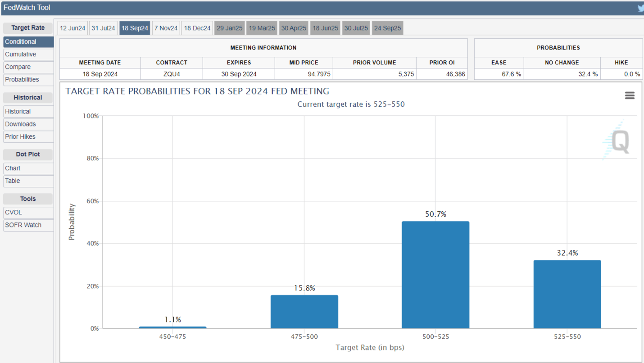Image resolution: width=644 pixels, height=363 pixels.
Task: Switch to the 7 Nov24 meeting tab
Action: point(166,28)
